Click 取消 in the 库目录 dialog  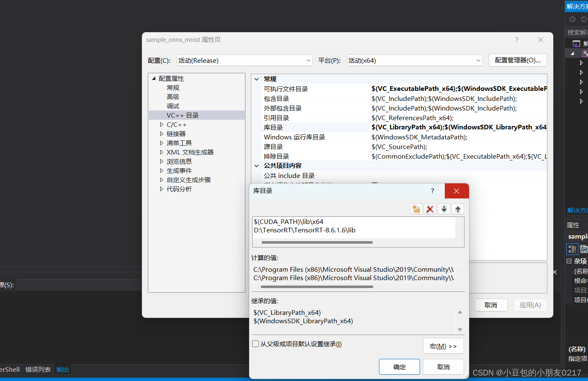tap(444, 367)
